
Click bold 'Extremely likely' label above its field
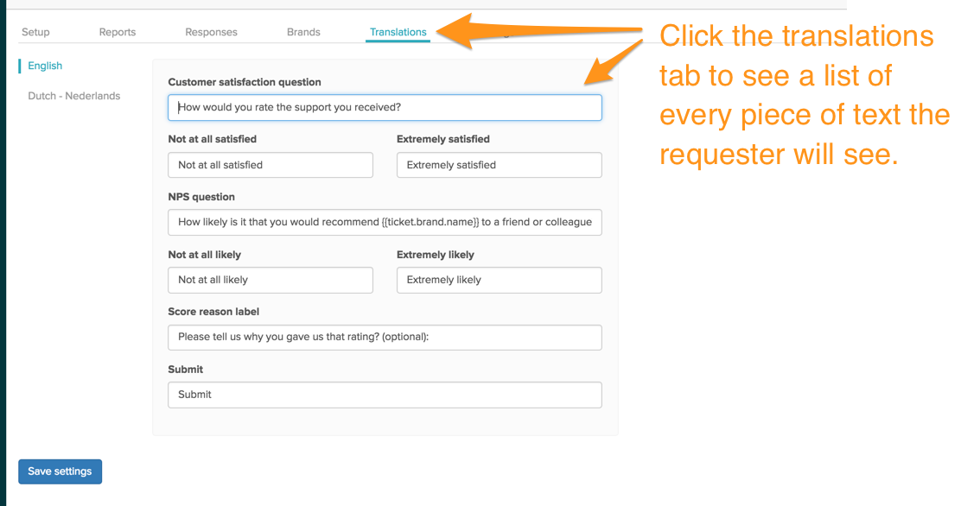[436, 255]
